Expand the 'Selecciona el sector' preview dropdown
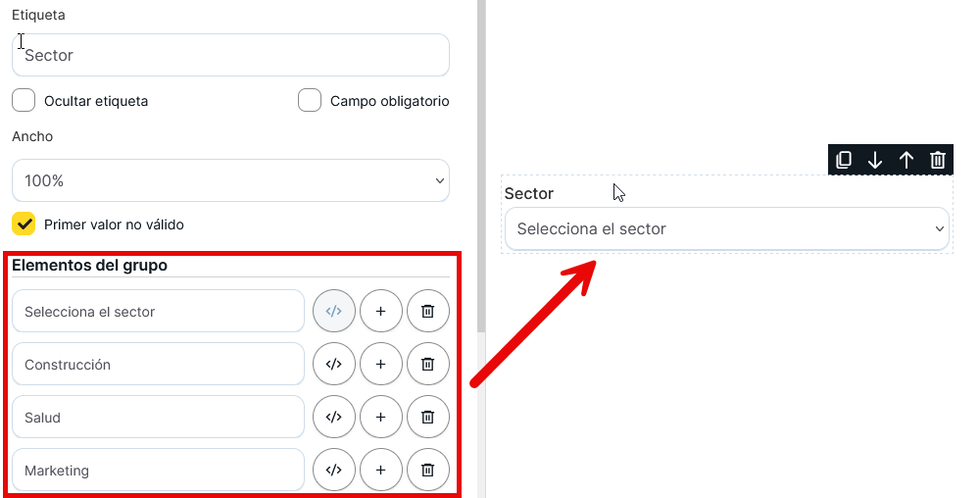Image resolution: width=980 pixels, height=498 pixels. coord(726,228)
